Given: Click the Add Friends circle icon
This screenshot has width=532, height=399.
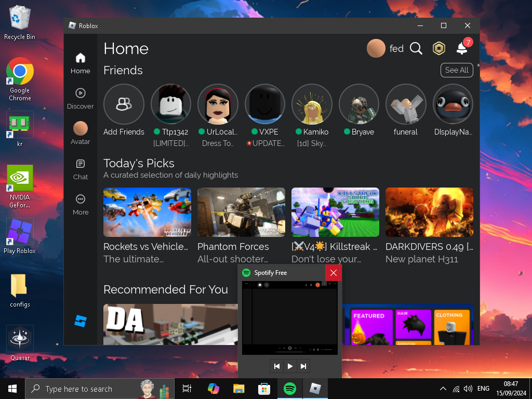Looking at the screenshot, I should click(124, 104).
